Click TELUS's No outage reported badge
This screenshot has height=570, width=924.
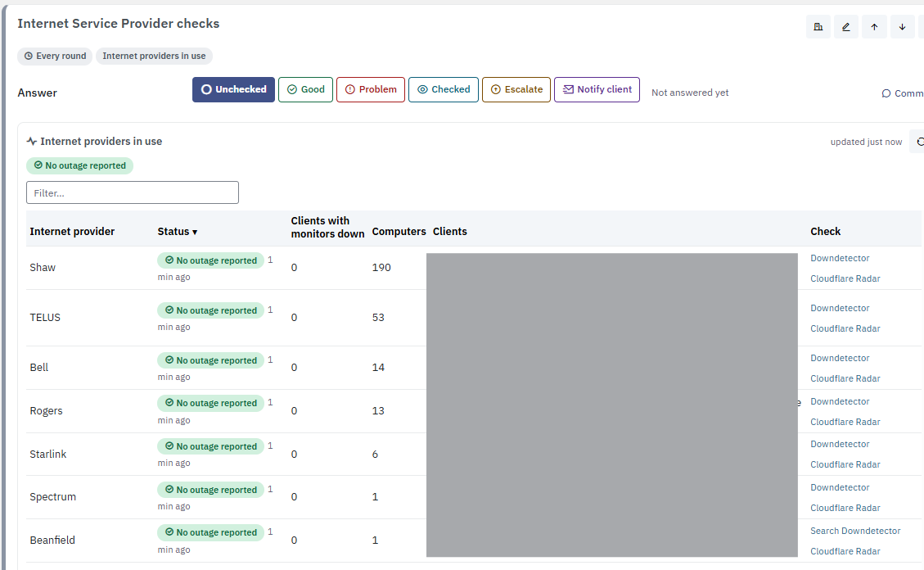[210, 310]
